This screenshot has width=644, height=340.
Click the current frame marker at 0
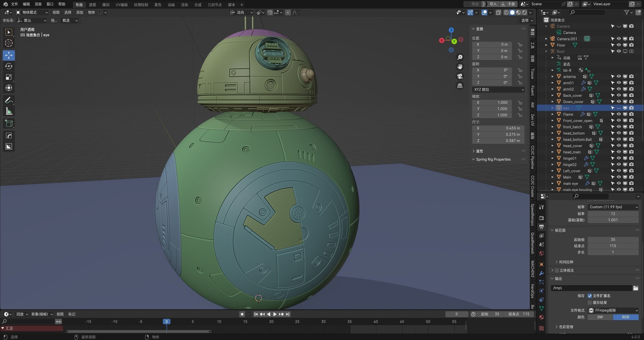pos(167,321)
